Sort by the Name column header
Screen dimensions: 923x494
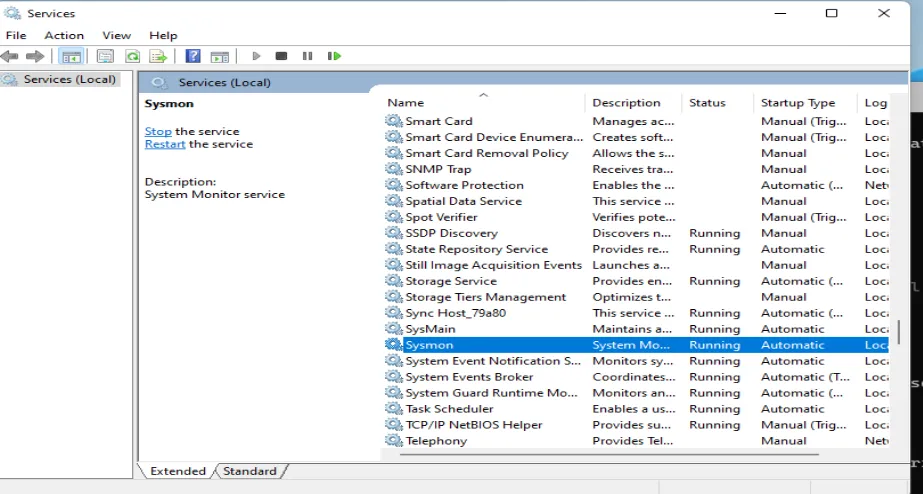point(483,102)
